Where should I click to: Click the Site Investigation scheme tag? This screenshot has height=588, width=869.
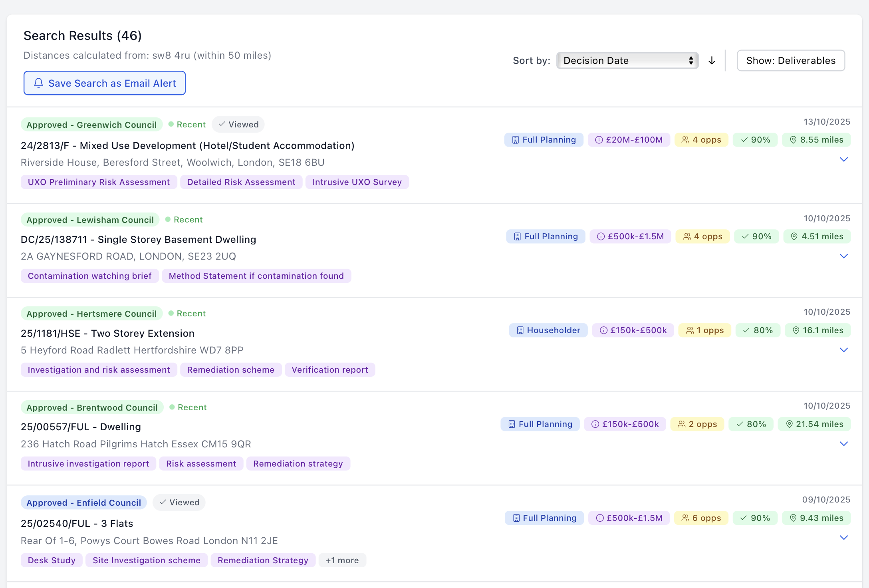point(147,560)
